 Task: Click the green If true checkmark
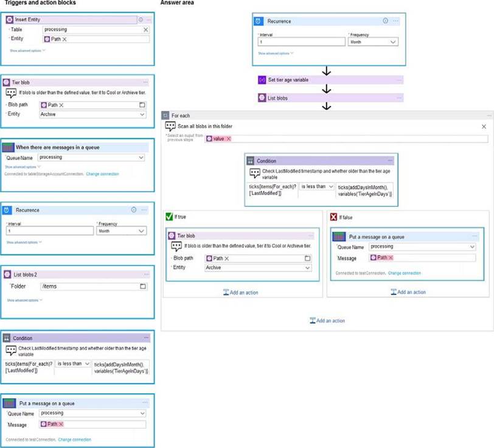pos(169,217)
